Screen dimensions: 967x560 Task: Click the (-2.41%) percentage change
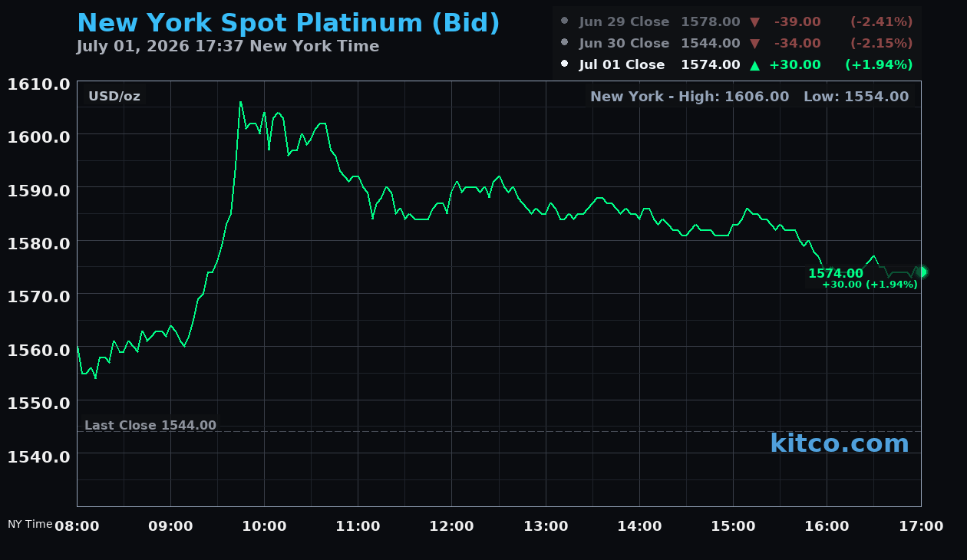[881, 22]
